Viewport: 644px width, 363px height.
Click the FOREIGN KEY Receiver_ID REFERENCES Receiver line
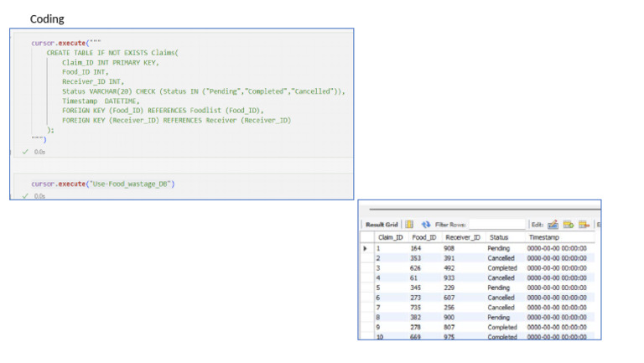(176, 121)
